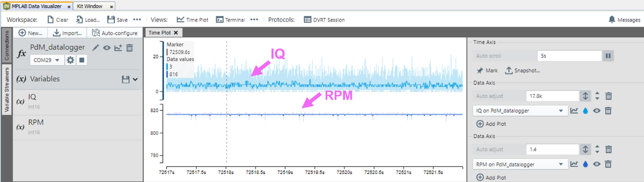Delete the PdM_datalogger streamer

(x=129, y=48)
